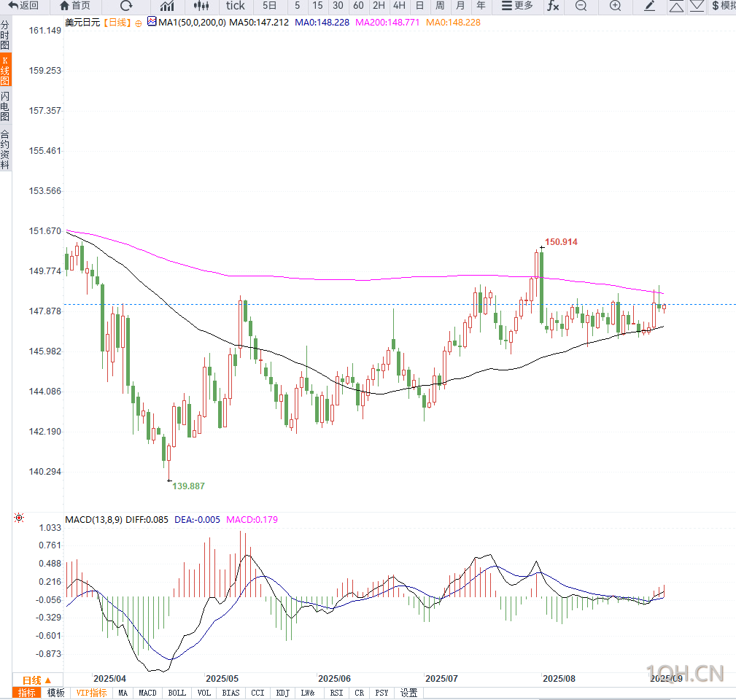Screen dimensions: 736x700
Task: Toggle the orange circle next to 日线 label
Action: [x=139, y=23]
